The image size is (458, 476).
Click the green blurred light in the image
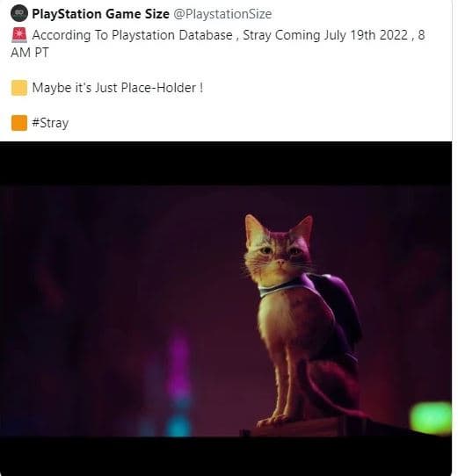[431, 418]
